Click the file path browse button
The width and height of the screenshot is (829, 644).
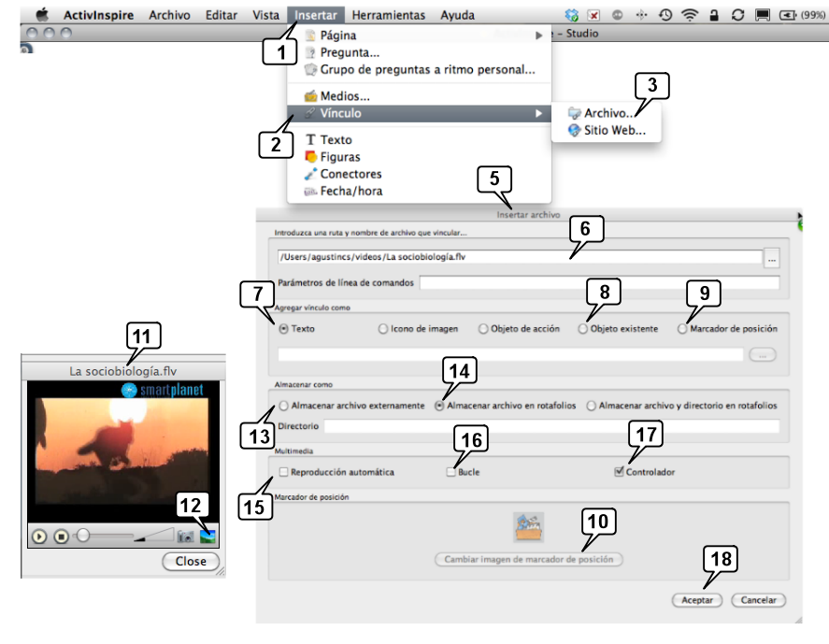pyautogui.click(x=773, y=256)
